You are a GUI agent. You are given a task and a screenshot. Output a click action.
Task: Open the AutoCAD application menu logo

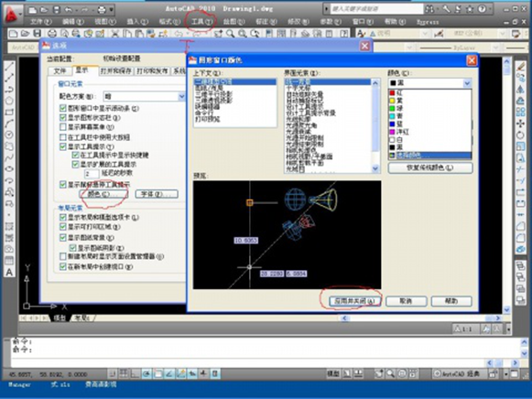[12, 15]
